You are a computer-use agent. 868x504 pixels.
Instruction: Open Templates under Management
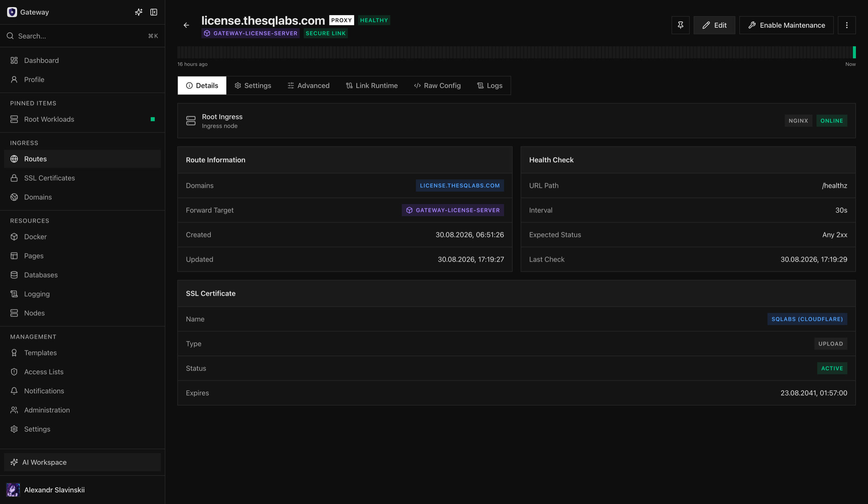click(82, 353)
